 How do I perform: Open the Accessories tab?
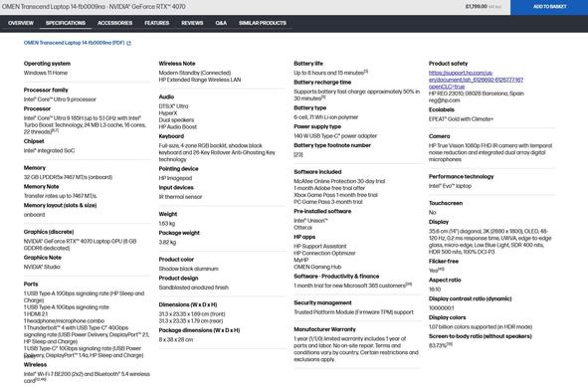114,23
